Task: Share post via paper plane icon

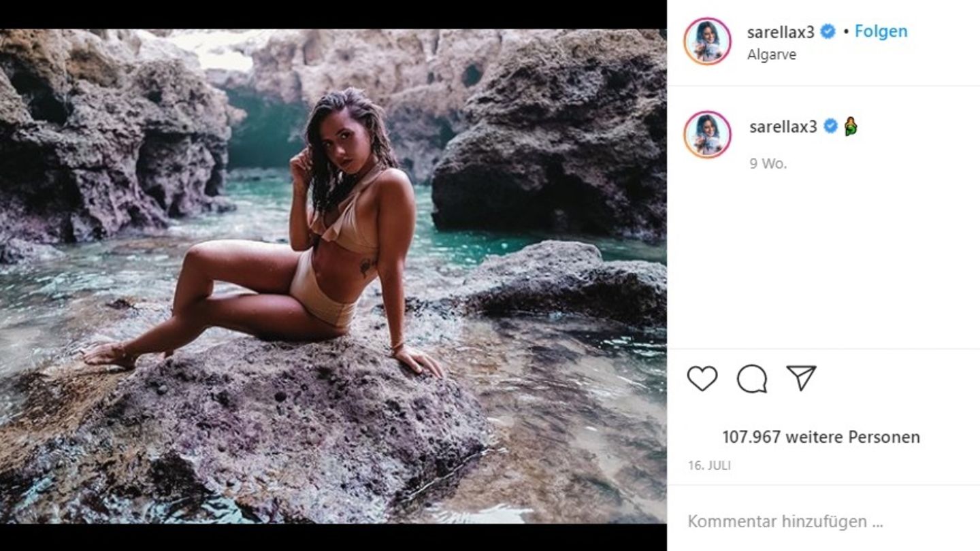Action: 801,378
